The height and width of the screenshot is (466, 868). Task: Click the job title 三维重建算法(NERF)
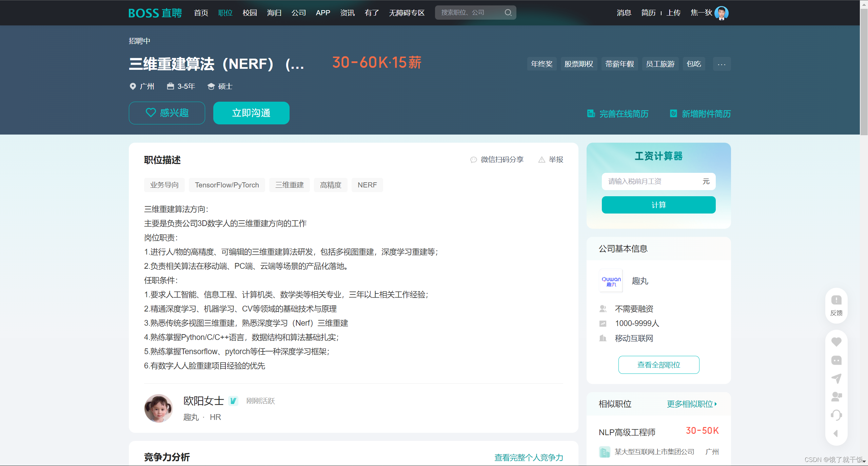pos(216,64)
